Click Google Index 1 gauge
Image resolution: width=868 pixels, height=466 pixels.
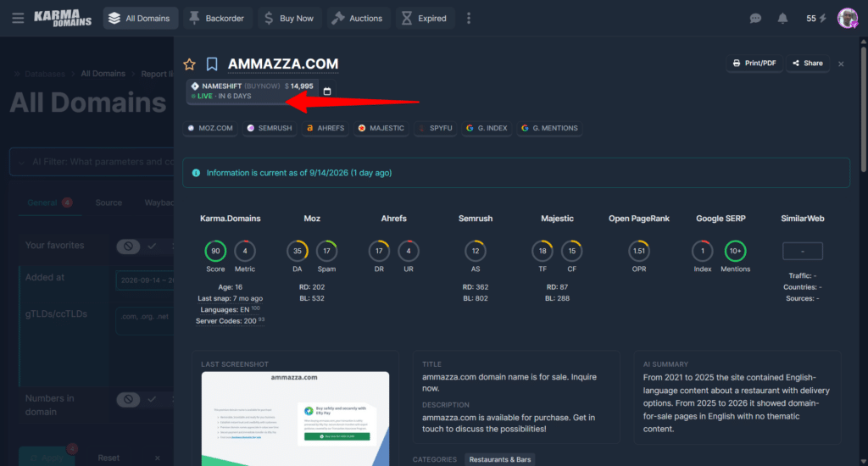(x=703, y=252)
